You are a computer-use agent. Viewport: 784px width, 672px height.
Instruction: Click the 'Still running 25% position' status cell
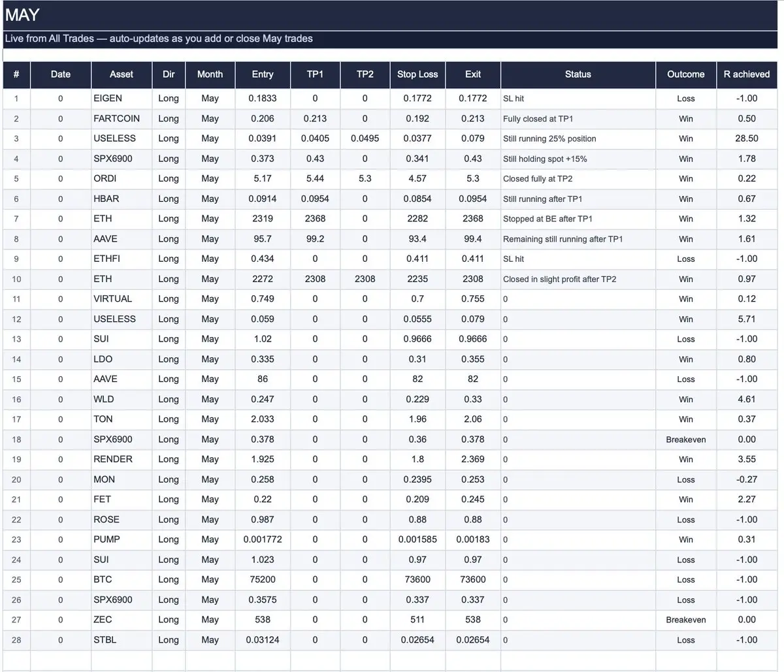coord(578,138)
